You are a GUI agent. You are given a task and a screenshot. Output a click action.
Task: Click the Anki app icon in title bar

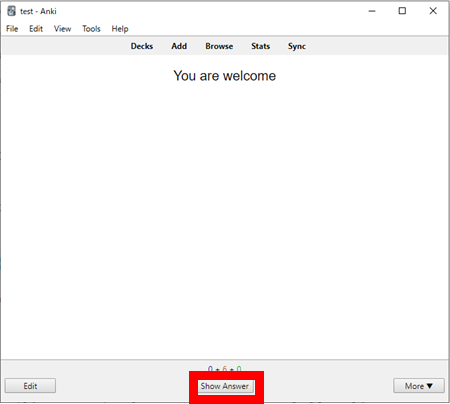pyautogui.click(x=11, y=11)
